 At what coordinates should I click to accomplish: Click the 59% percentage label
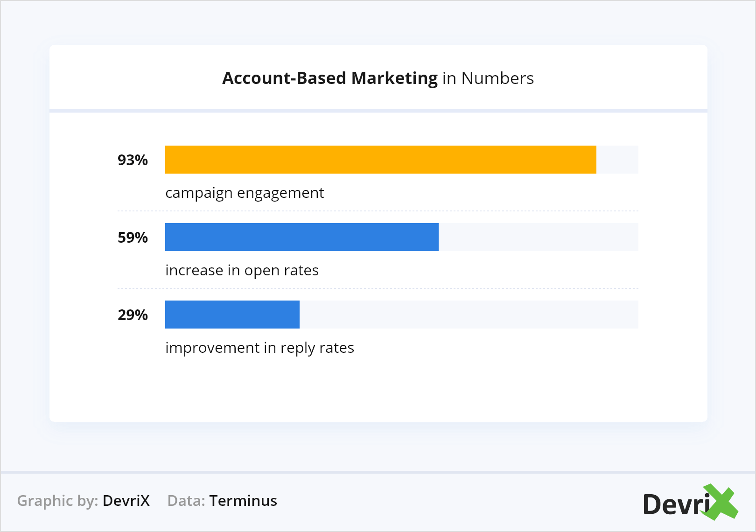pyautogui.click(x=133, y=238)
